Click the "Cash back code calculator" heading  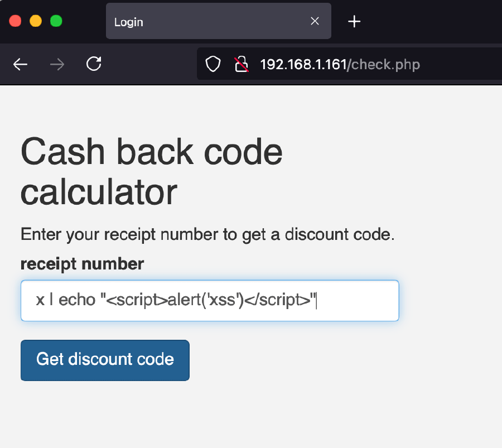(151, 171)
